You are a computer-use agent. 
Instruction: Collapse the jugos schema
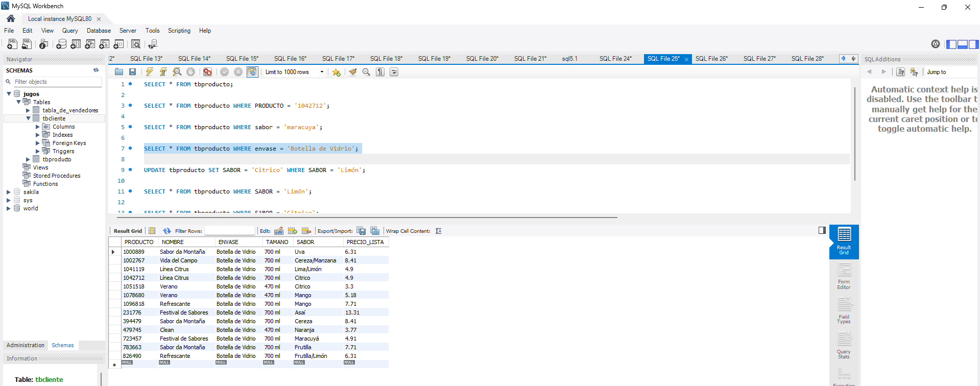9,94
